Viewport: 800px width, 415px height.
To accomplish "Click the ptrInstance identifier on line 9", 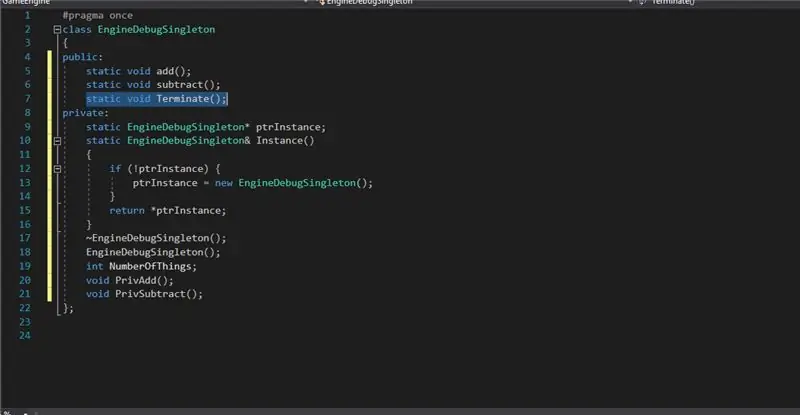I will coord(288,127).
